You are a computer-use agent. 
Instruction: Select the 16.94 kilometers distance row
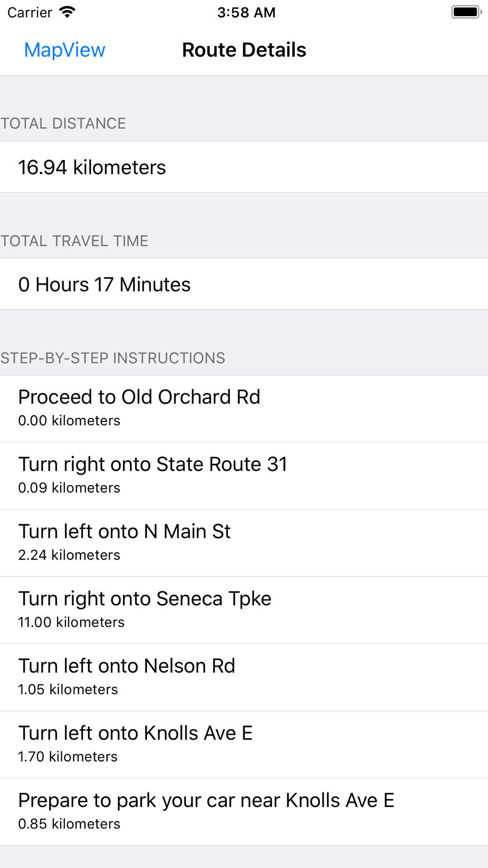click(x=244, y=167)
